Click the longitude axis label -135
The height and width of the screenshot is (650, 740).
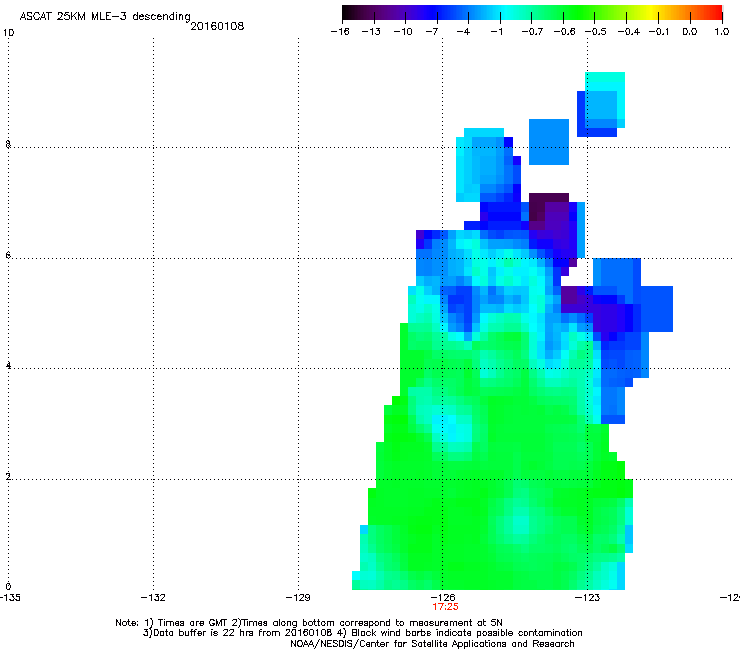10,598
